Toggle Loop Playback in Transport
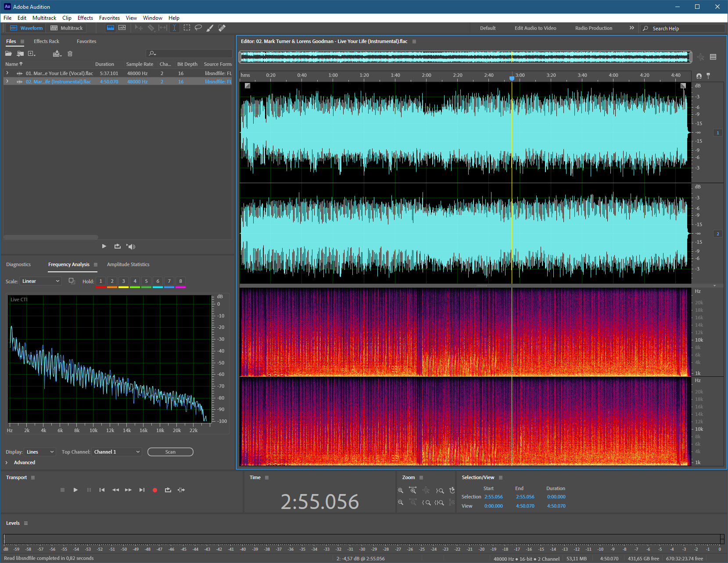The width and height of the screenshot is (728, 563). point(168,490)
